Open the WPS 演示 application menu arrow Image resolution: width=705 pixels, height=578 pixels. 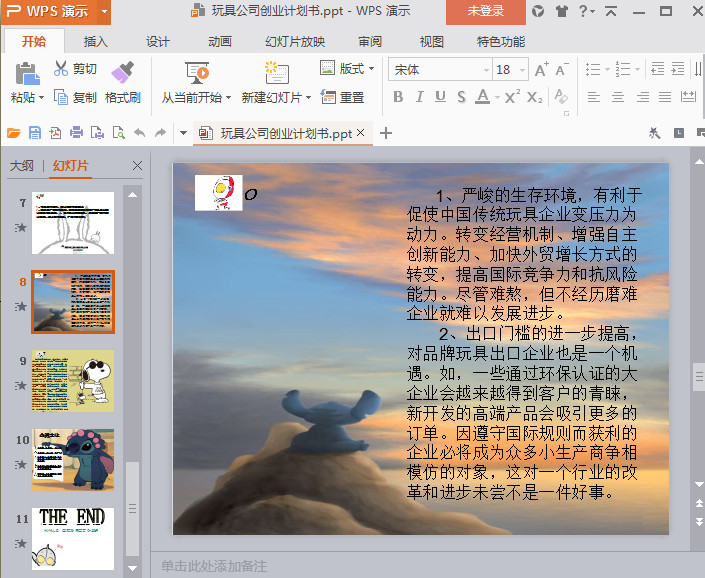click(104, 11)
